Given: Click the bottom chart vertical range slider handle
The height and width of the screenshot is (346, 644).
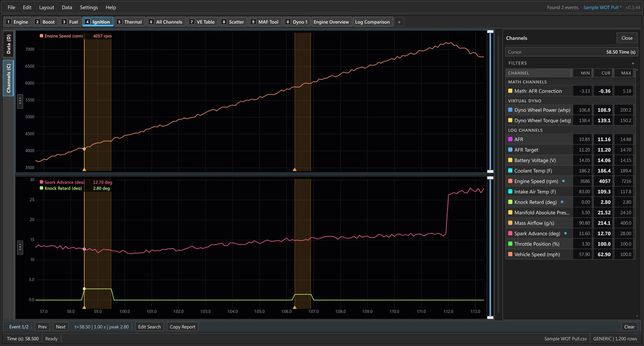Looking at the screenshot, I should tap(490, 178).
